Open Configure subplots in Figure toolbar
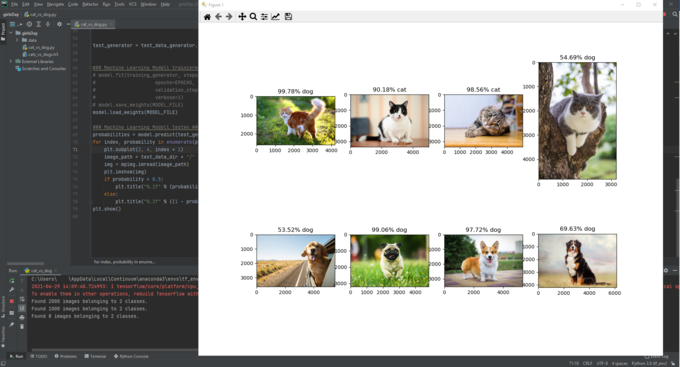Viewport: 680px width, 367px height. point(264,17)
